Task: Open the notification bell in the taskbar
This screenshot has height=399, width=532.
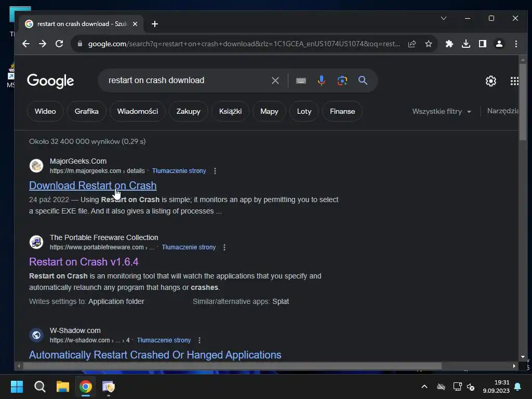Action: 518,387
